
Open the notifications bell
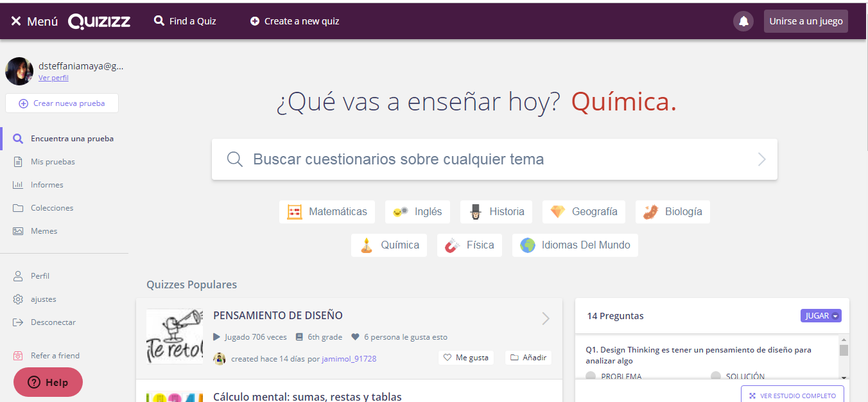pyautogui.click(x=743, y=21)
